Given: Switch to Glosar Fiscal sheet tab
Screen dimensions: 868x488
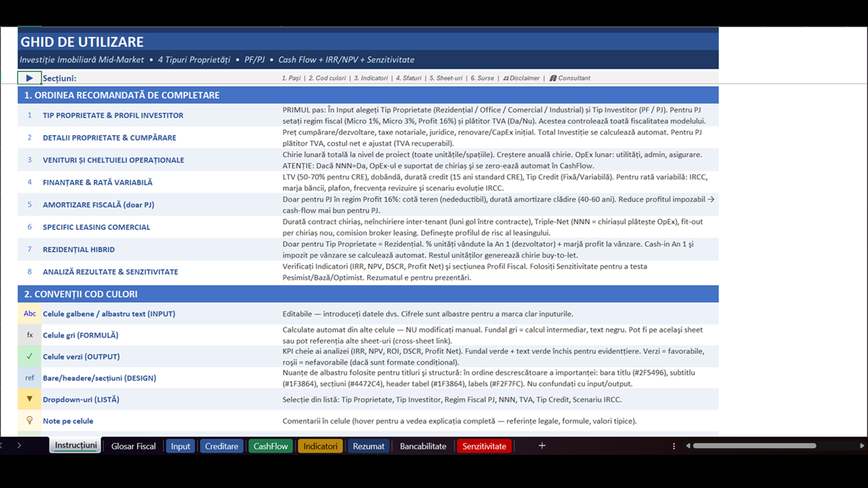Looking at the screenshot, I should [x=134, y=446].
